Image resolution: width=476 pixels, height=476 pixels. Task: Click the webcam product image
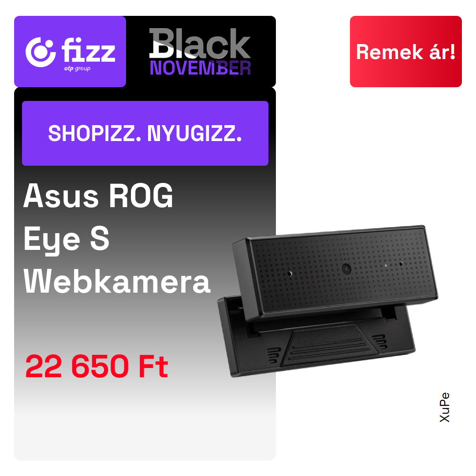(x=328, y=301)
